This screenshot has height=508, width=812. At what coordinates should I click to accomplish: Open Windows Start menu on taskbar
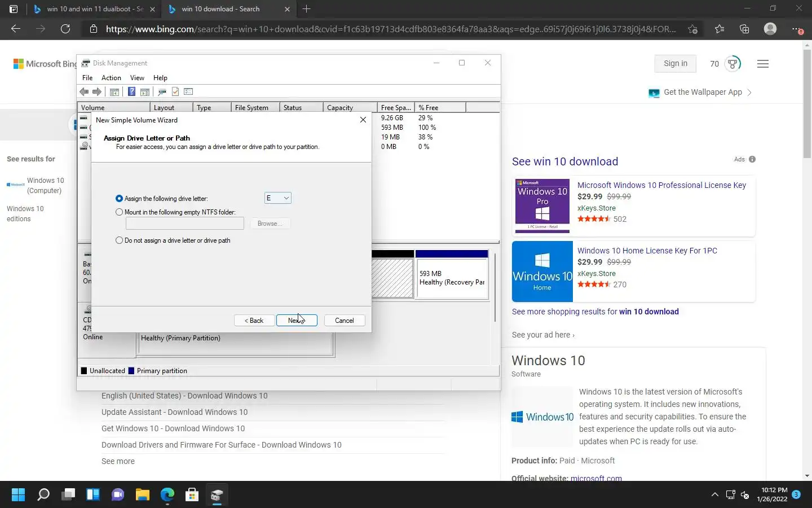(x=18, y=495)
